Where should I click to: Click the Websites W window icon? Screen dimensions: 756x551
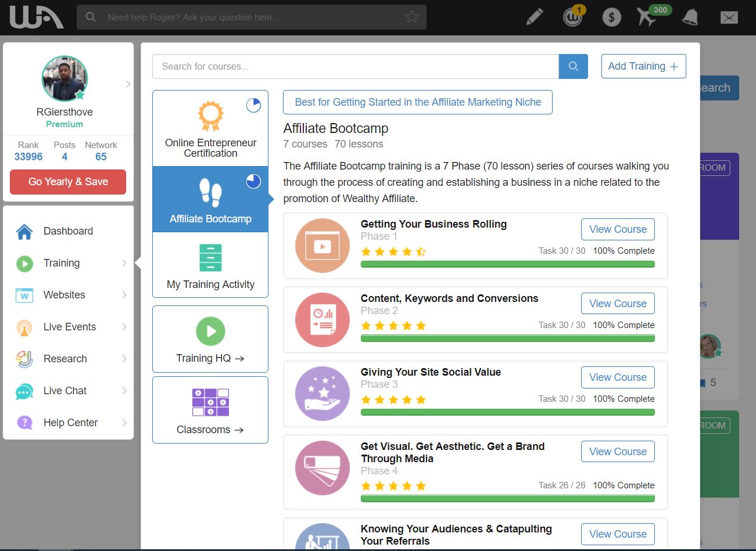click(x=24, y=295)
